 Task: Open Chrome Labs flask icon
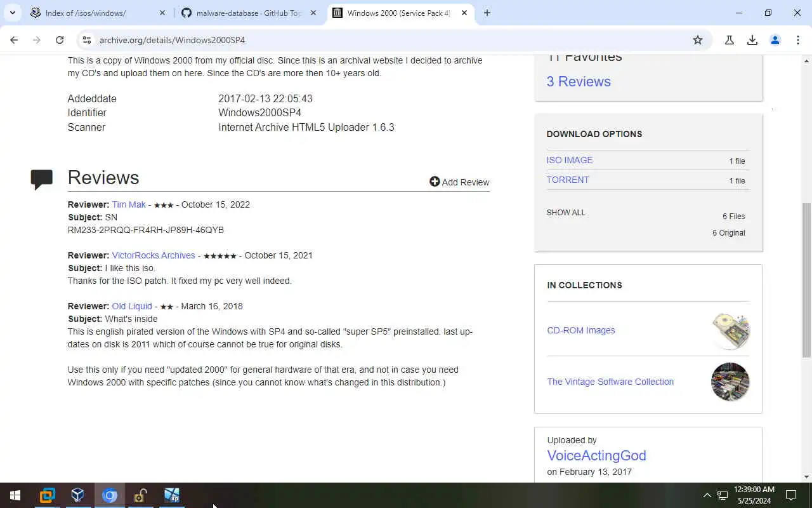[x=730, y=40]
